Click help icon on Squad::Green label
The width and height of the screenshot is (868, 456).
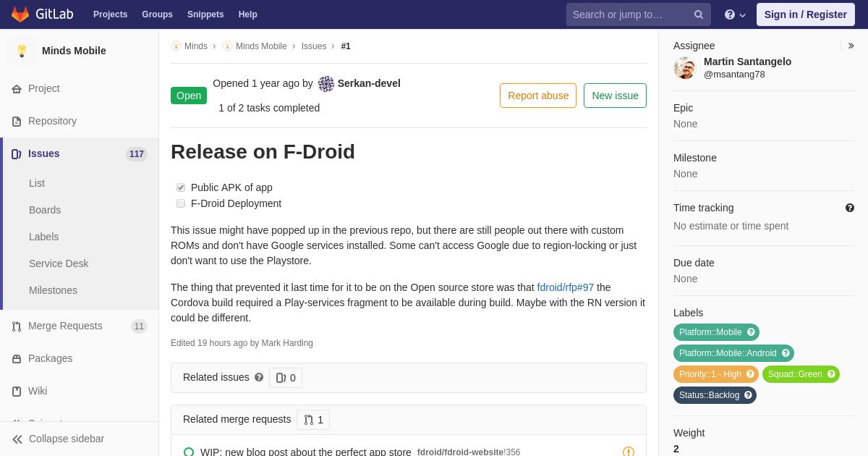point(831,374)
